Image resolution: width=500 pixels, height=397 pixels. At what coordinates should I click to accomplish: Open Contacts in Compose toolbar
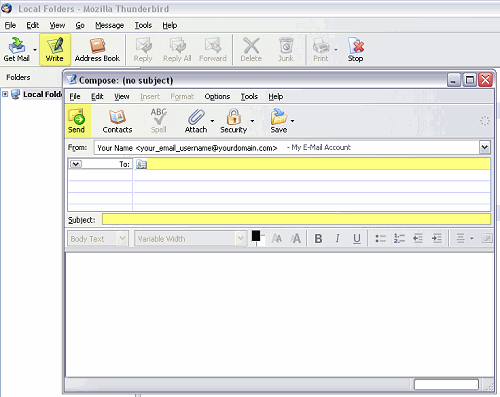117,121
